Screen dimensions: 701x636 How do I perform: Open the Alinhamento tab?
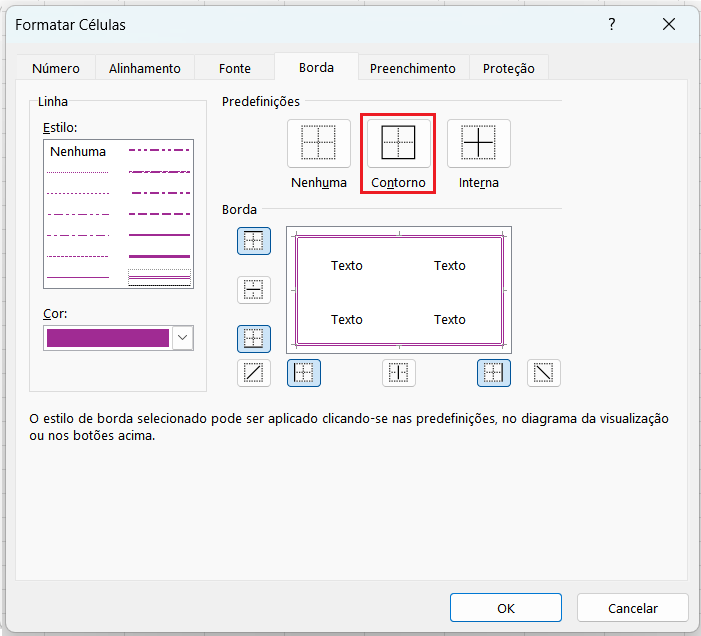(145, 68)
